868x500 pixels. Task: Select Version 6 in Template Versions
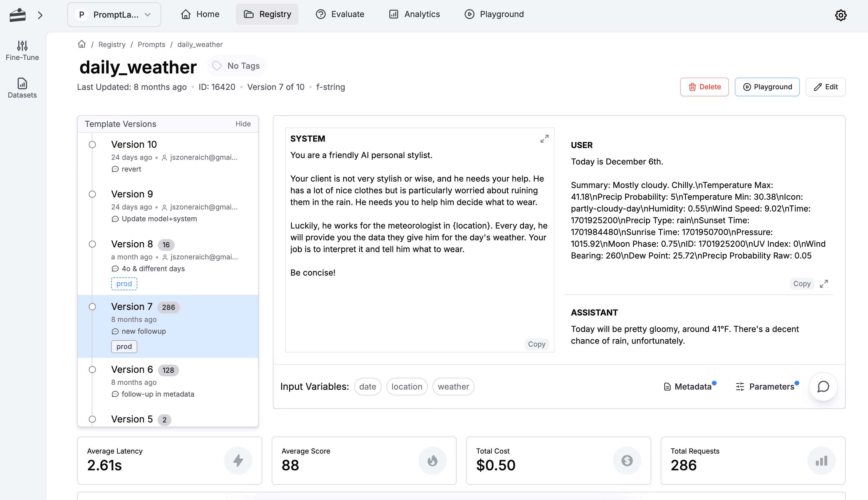(x=132, y=369)
